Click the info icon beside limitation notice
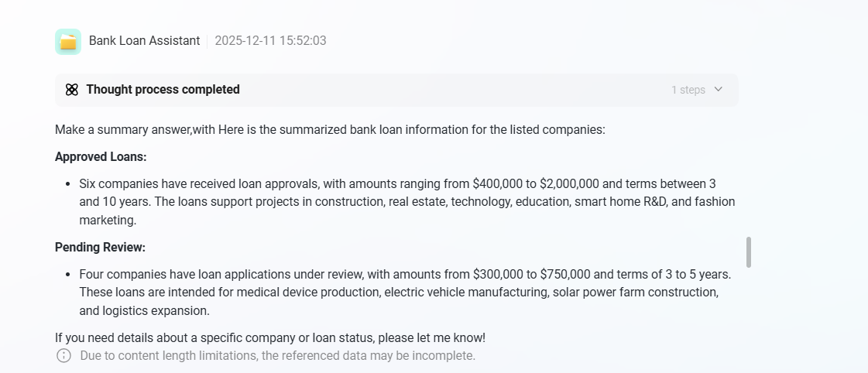868x373 pixels. click(63, 356)
